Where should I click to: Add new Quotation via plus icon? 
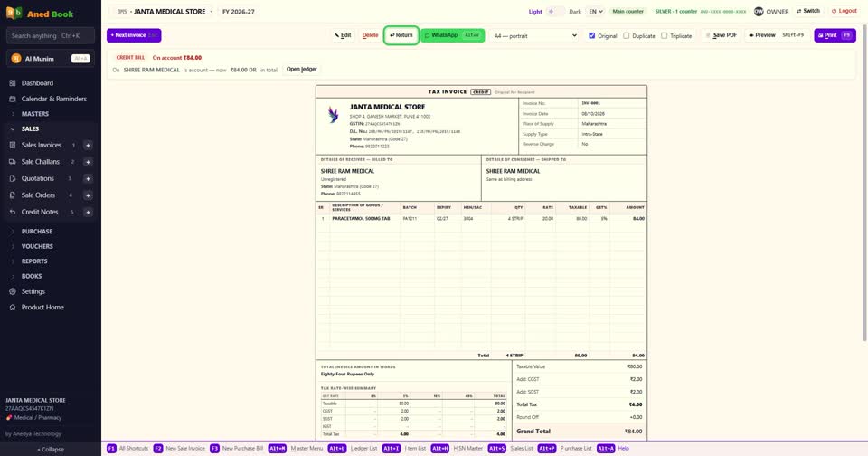tap(88, 178)
